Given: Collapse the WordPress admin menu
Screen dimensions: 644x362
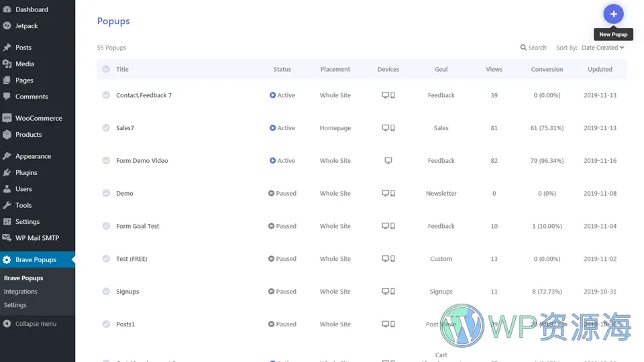Looking at the screenshot, I should pos(30,324).
